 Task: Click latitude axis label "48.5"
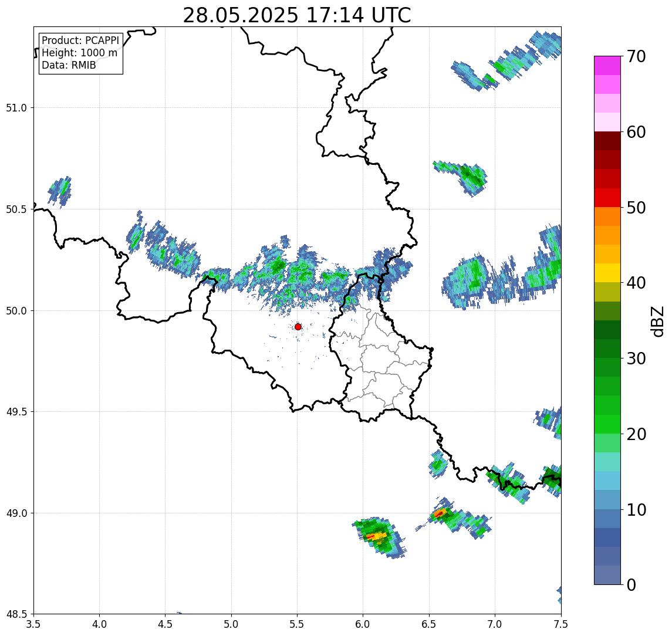[x=16, y=614]
